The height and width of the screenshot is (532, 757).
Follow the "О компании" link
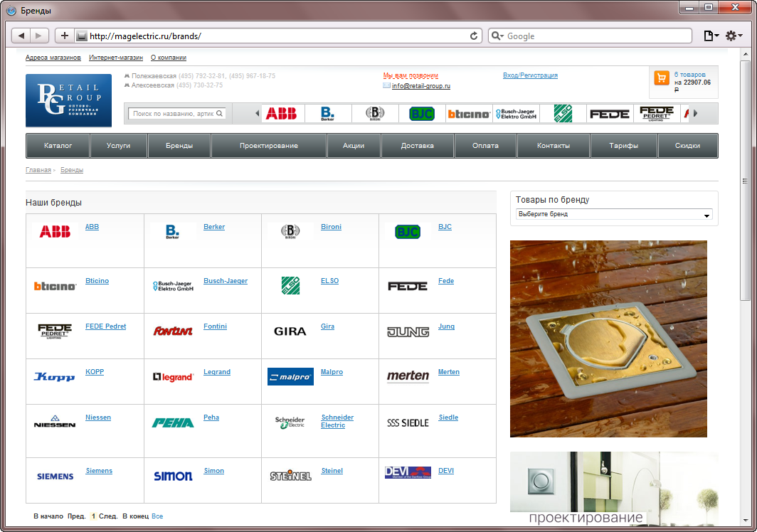tap(169, 58)
